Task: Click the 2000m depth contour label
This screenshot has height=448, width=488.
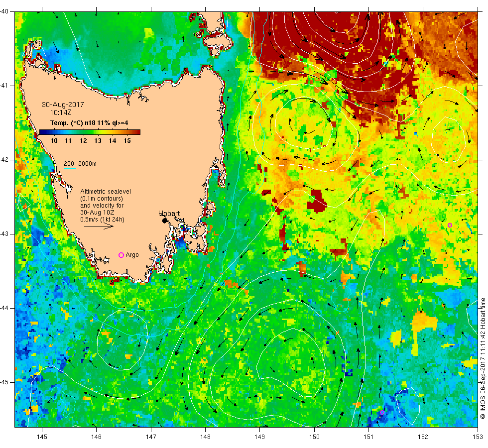Action: coord(87,164)
